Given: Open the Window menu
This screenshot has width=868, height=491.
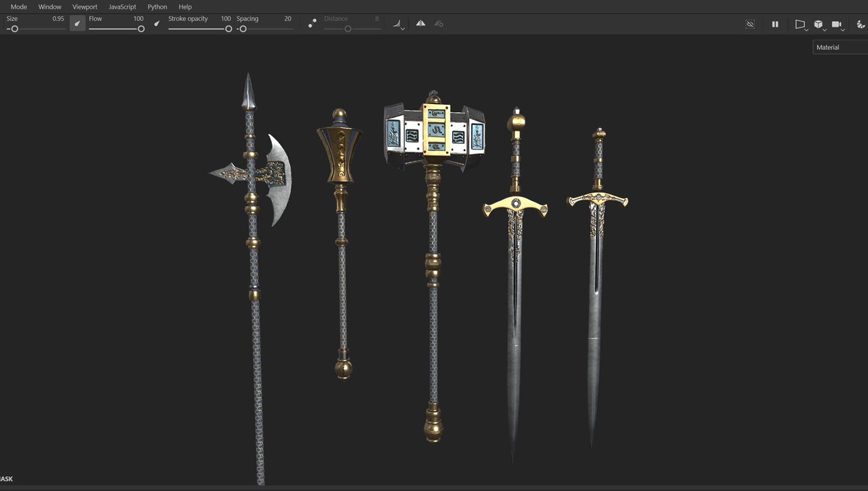Looking at the screenshot, I should tap(50, 7).
